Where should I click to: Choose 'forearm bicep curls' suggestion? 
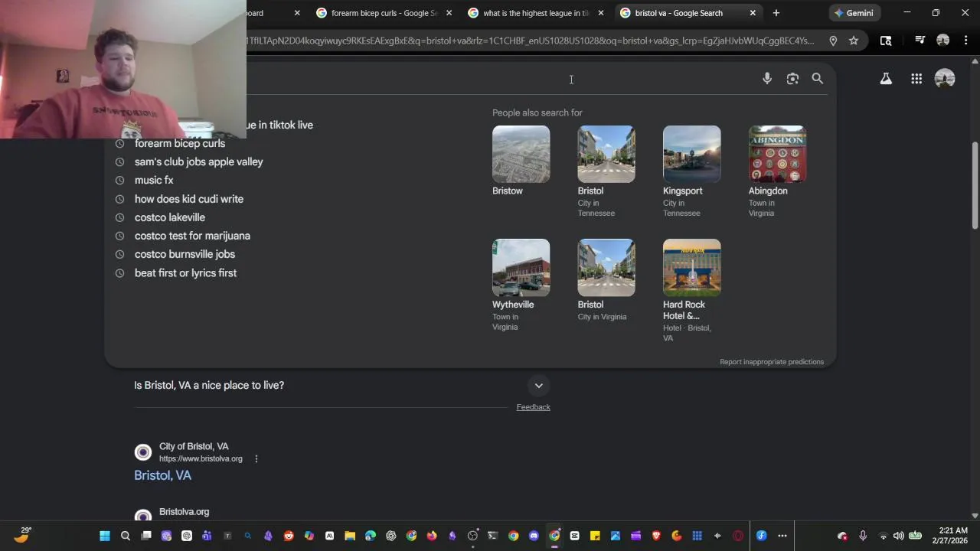(180, 143)
